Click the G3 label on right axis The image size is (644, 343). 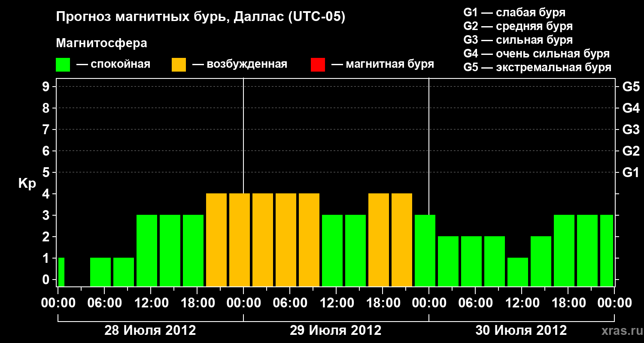631,129
